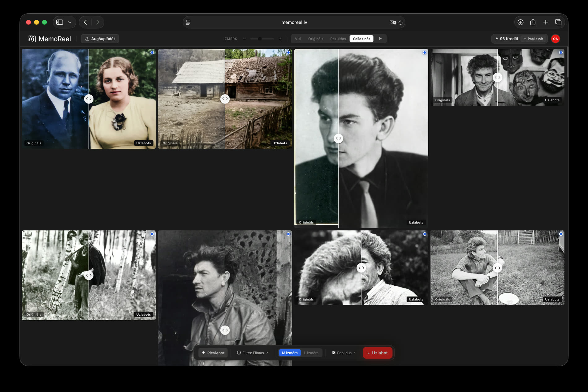
Task: Toggle Safari sidebar icon
Action: (x=60, y=22)
